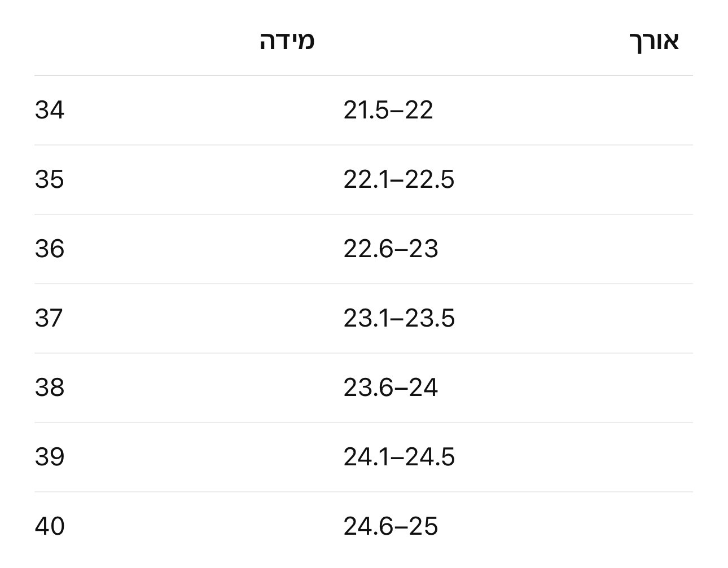728x568 pixels.
Task: Click the 21.5–22 length value
Action: pos(388,110)
